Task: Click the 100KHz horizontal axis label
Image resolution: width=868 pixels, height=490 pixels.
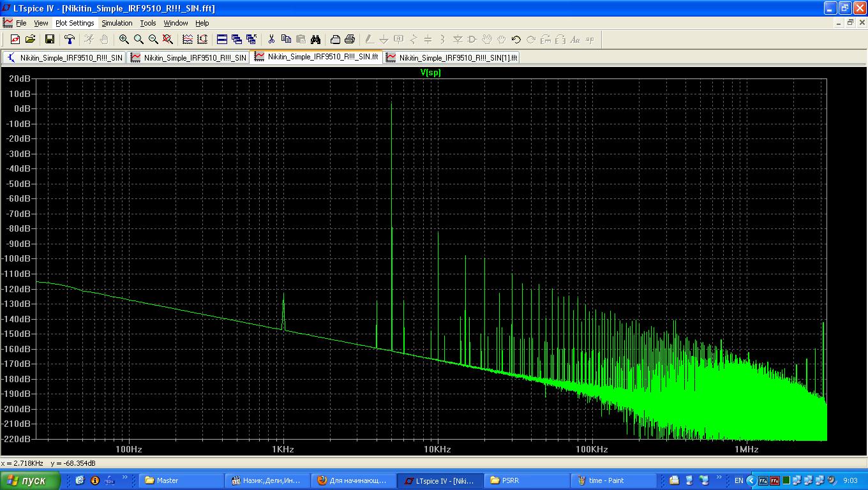Action: tap(592, 449)
